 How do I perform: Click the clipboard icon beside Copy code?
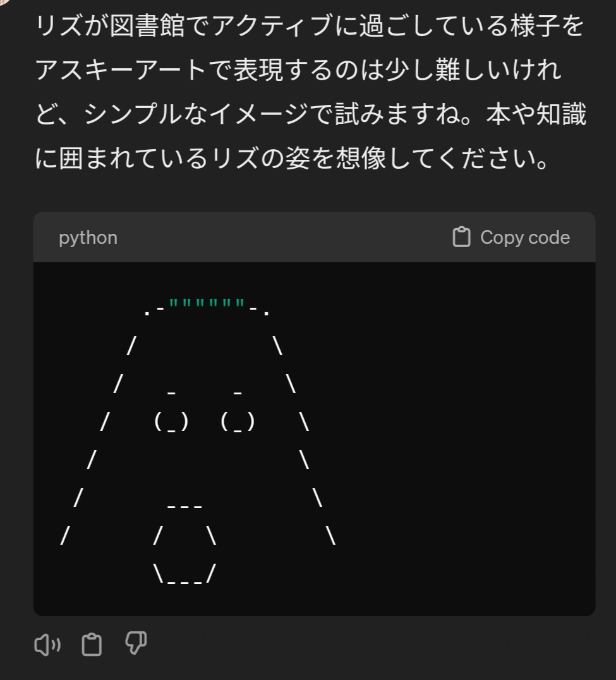(461, 237)
